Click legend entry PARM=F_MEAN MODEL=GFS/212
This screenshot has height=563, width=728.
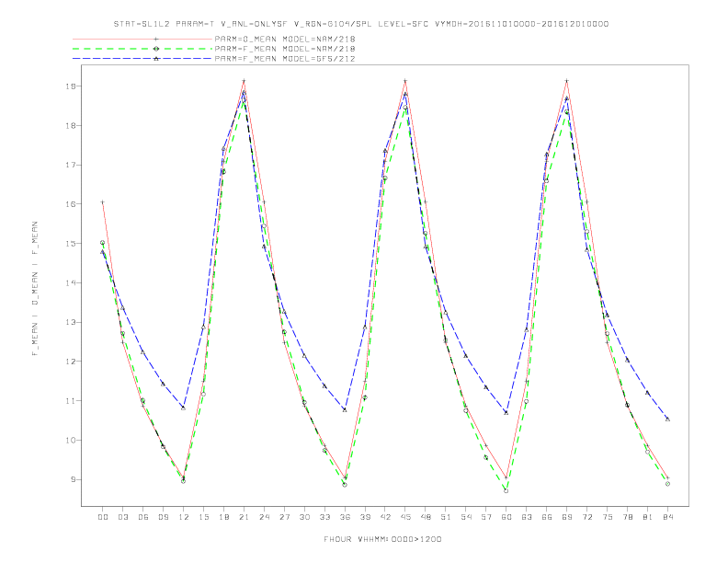pos(285,59)
